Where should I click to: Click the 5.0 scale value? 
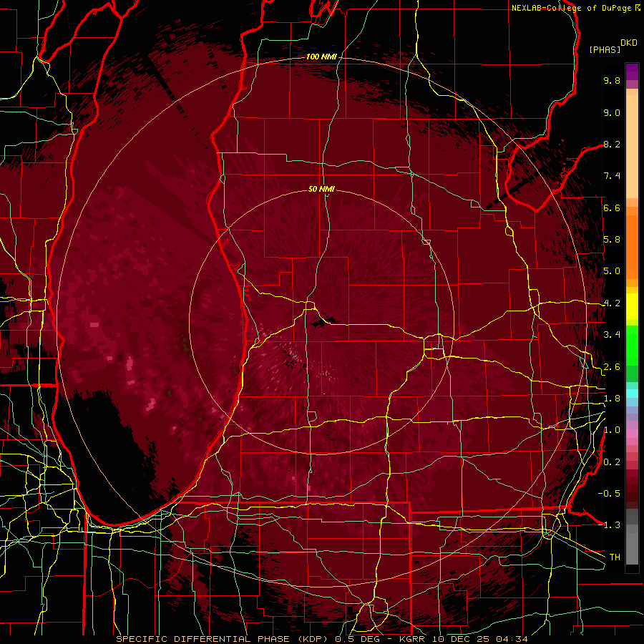[612, 271]
